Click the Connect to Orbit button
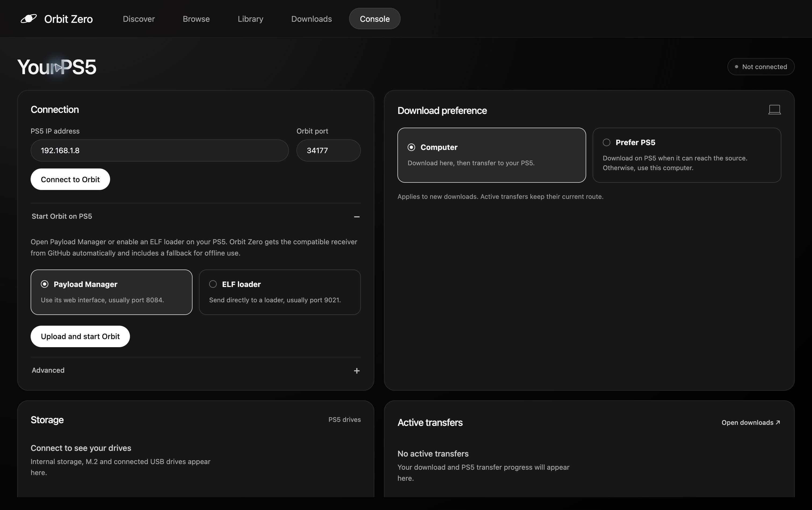The image size is (812, 510). point(70,179)
